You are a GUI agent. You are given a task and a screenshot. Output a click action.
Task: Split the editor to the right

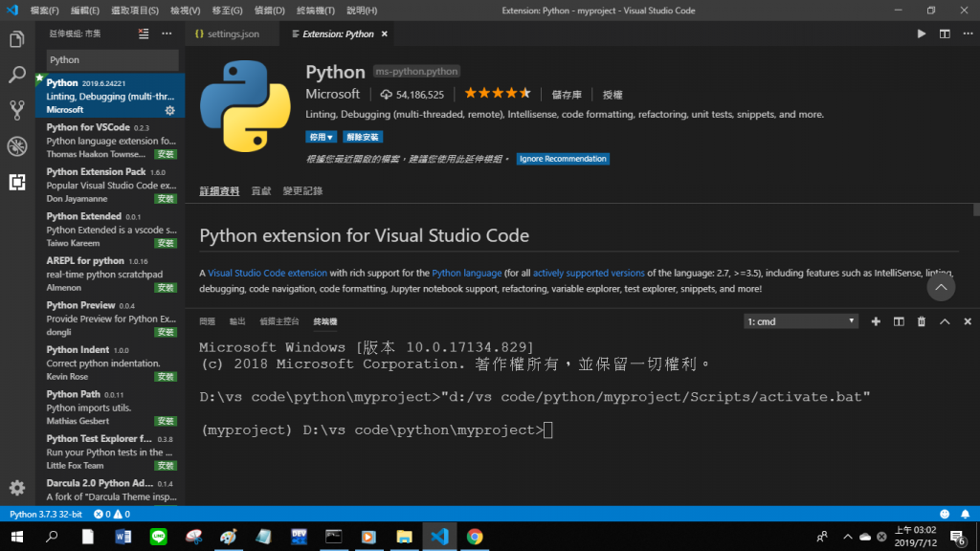tap(945, 33)
